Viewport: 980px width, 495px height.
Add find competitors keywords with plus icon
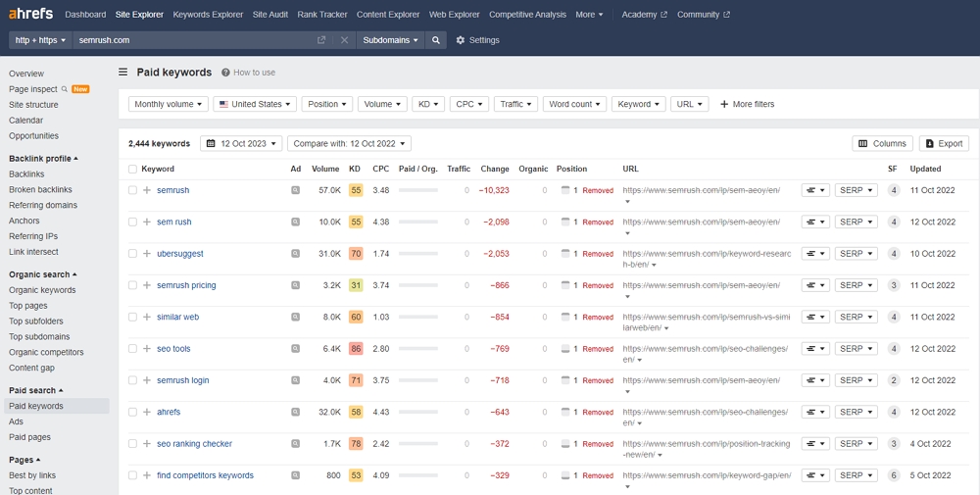(x=147, y=475)
